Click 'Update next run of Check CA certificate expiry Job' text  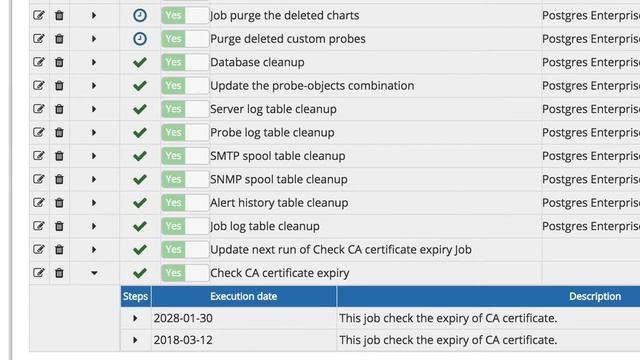click(x=341, y=249)
